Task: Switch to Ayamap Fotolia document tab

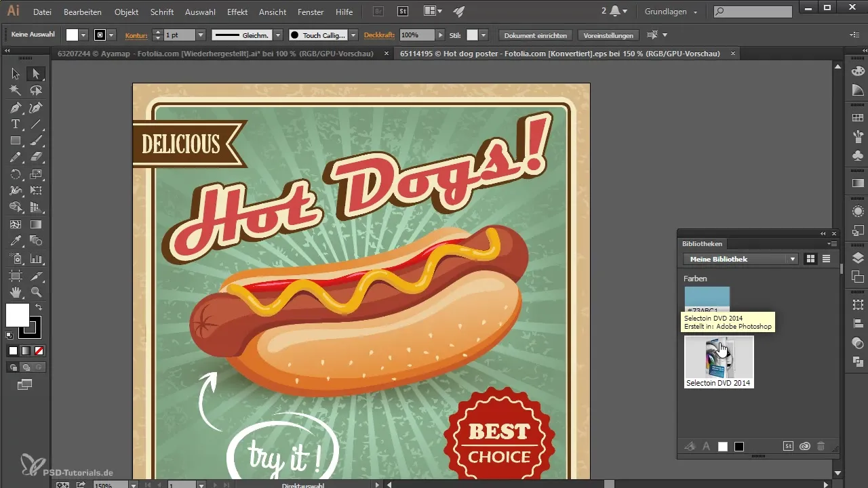Action: (216, 53)
